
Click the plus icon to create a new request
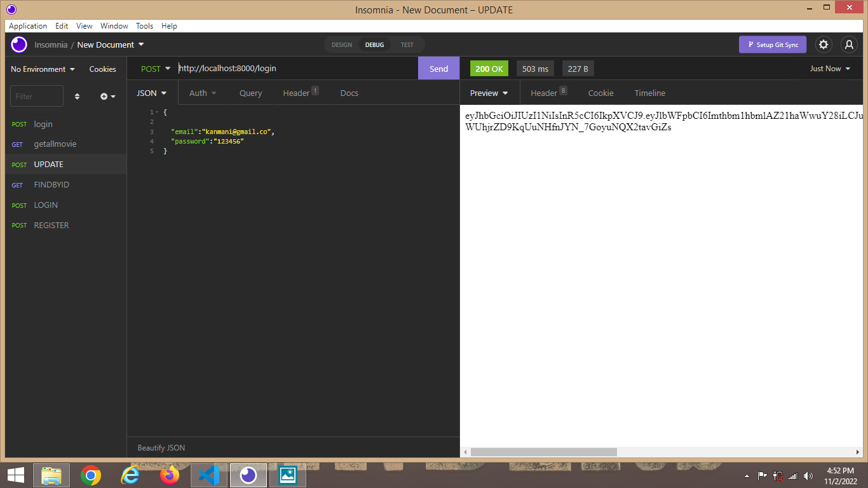(104, 96)
